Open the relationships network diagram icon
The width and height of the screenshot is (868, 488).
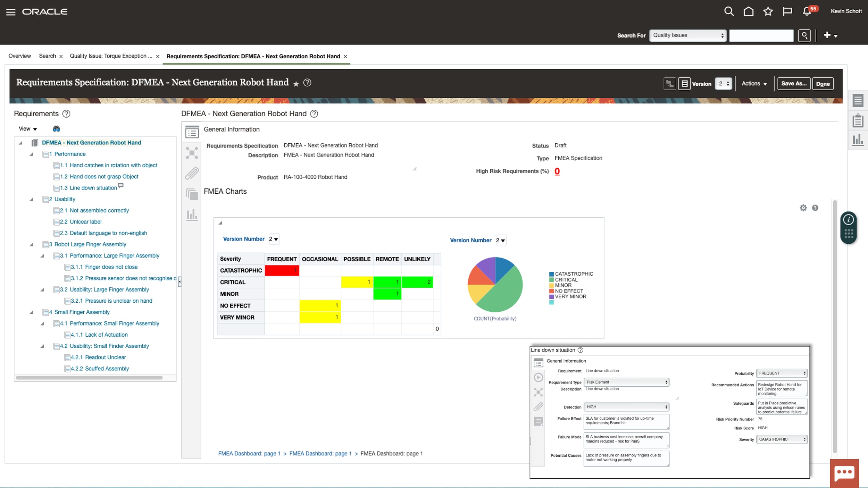(x=192, y=153)
